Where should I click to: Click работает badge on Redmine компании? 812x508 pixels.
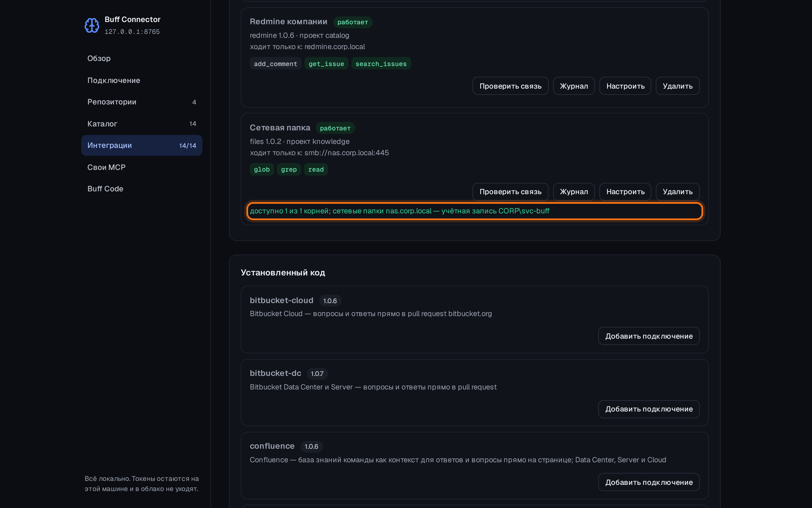click(x=353, y=22)
